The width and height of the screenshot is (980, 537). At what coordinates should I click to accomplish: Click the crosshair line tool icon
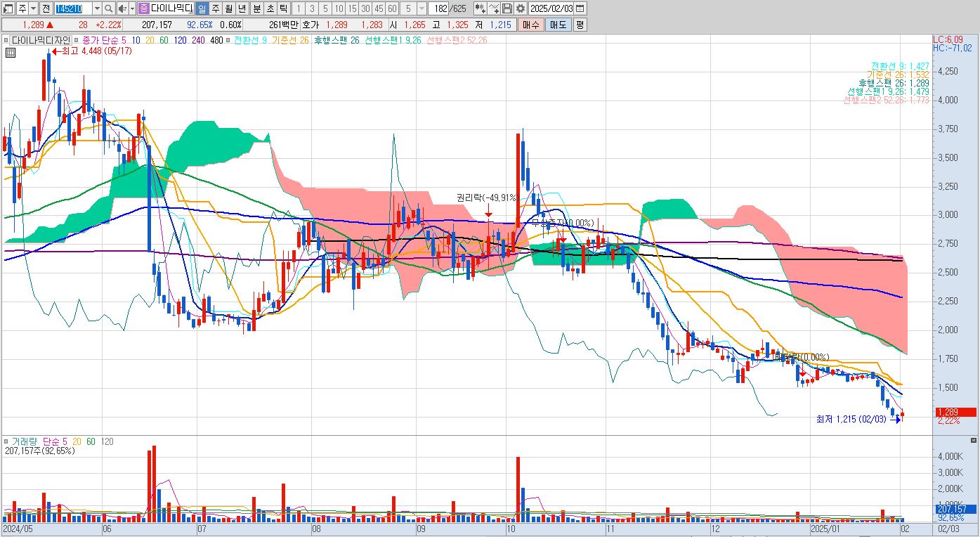(x=493, y=8)
